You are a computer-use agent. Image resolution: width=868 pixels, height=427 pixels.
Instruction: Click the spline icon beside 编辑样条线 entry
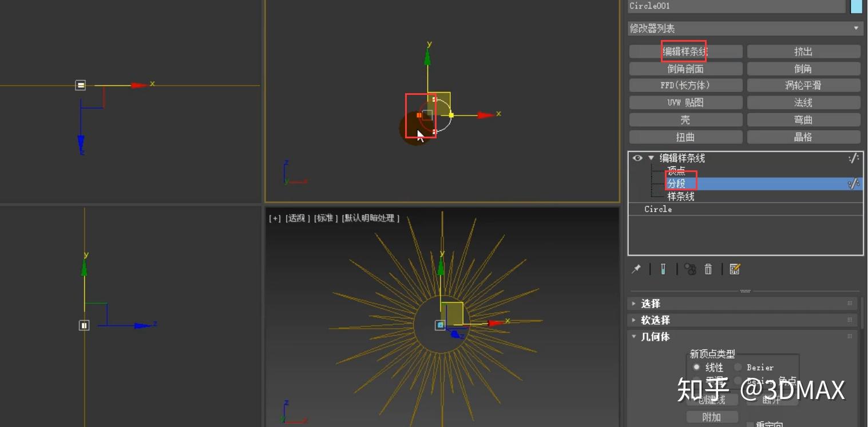pyautogui.click(x=854, y=158)
